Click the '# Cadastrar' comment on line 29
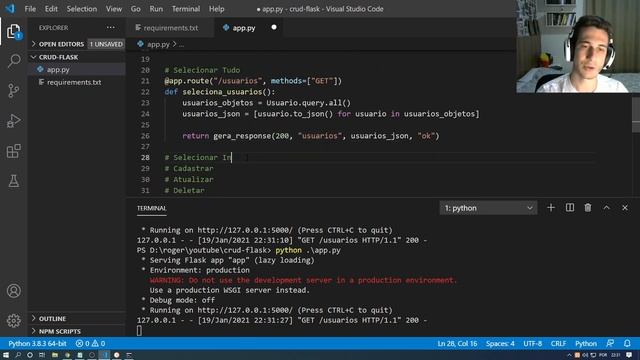The image size is (640, 360). click(189, 169)
